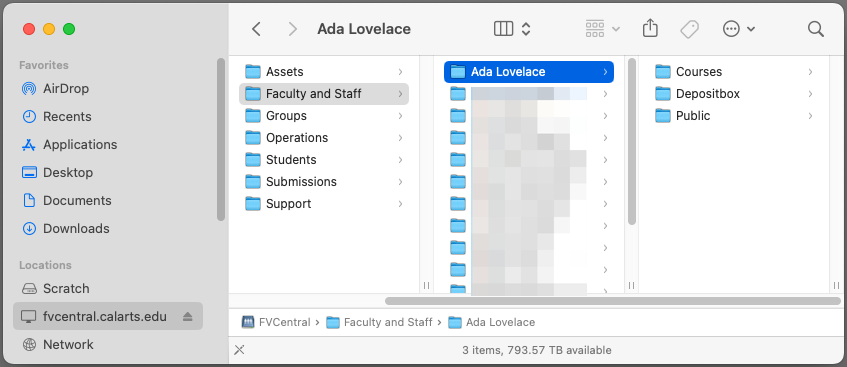The image size is (847, 367).
Task: Select the column view icon
Action: (503, 29)
